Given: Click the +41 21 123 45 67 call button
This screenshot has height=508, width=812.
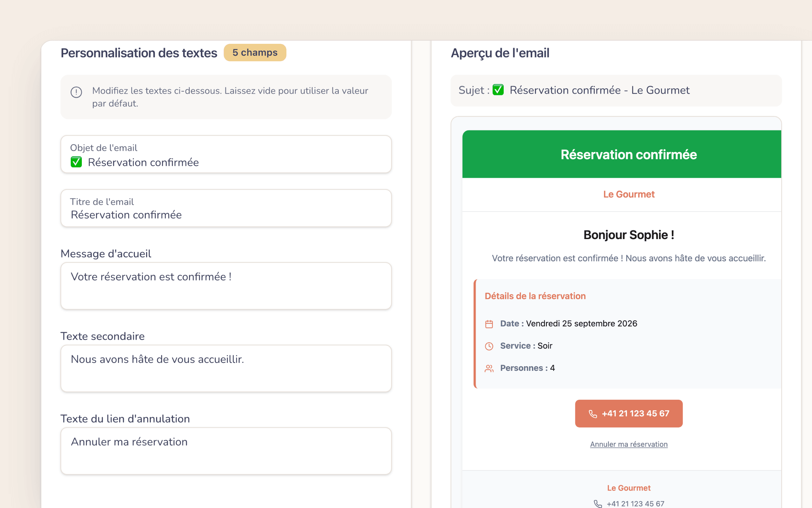Looking at the screenshot, I should pos(629,414).
